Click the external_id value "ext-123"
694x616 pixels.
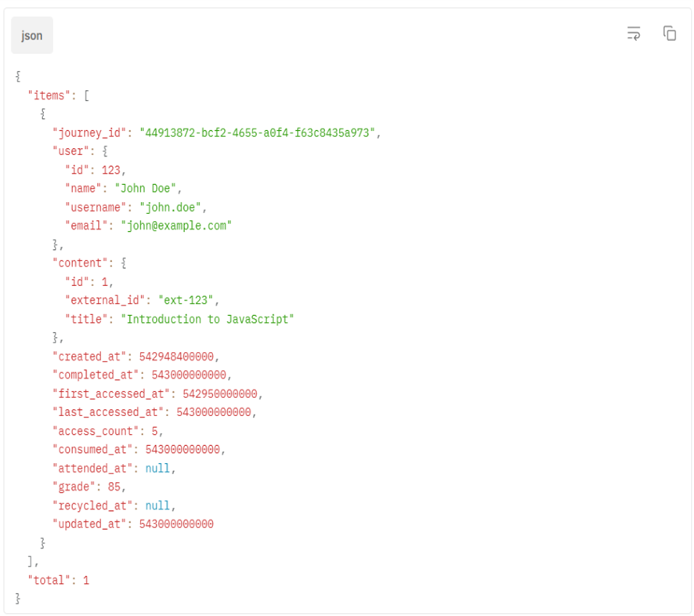pyautogui.click(x=189, y=300)
